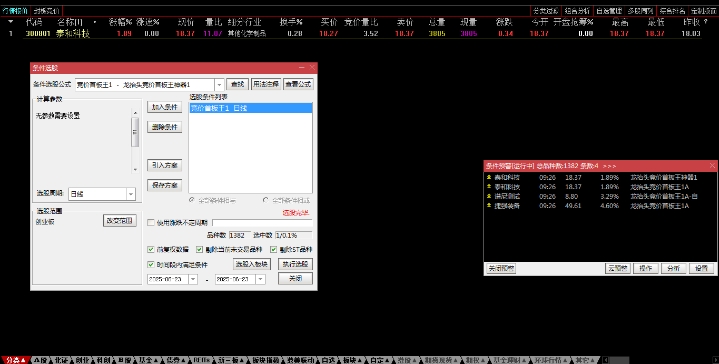
Task: Select the 全部条件相与 radio button
Action: tap(192, 200)
